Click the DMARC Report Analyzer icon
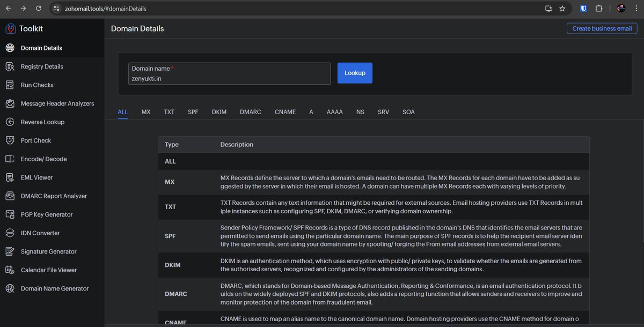Image resolution: width=644 pixels, height=327 pixels. (x=10, y=196)
